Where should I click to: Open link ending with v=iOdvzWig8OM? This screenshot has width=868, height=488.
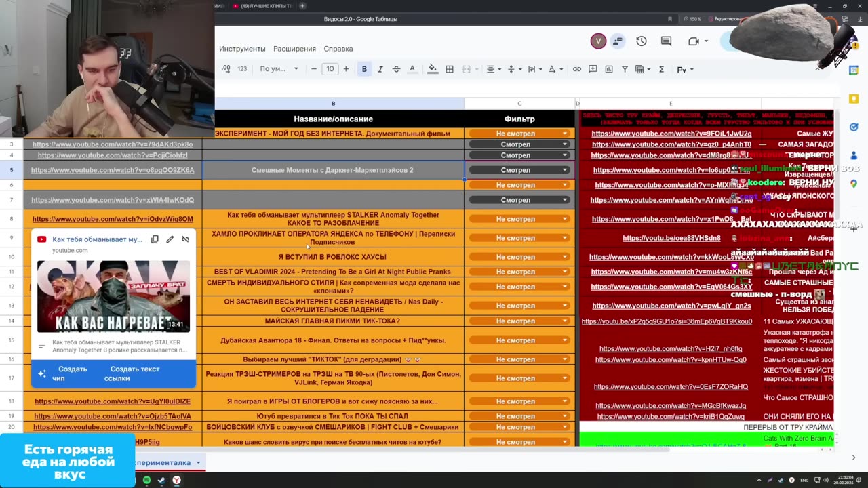[113, 219]
